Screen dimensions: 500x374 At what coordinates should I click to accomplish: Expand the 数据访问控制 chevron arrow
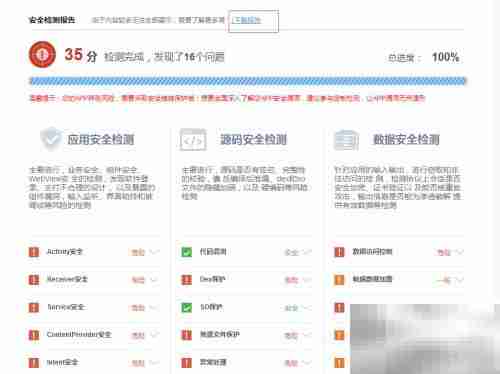pos(459,252)
